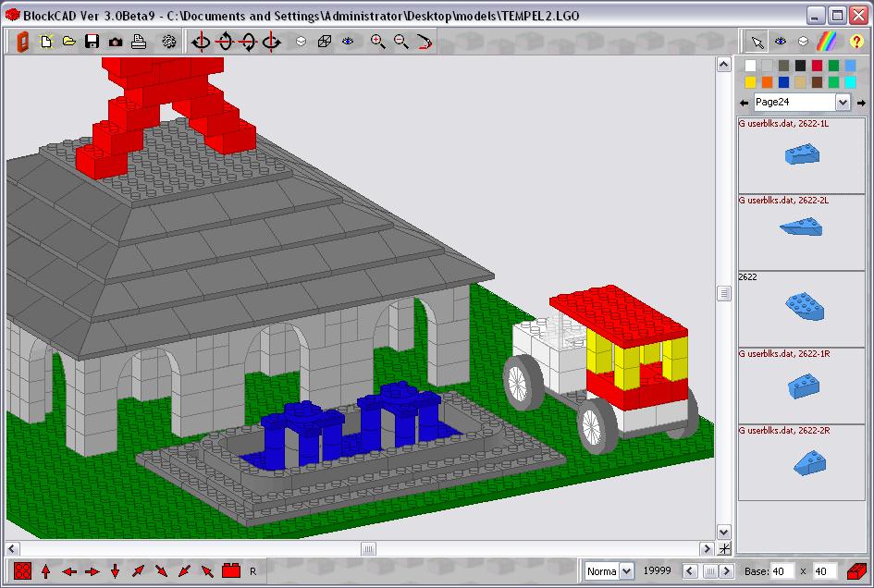The height and width of the screenshot is (588, 874).
Task: Move block with the red up arrow
Action: pyautogui.click(x=45, y=571)
